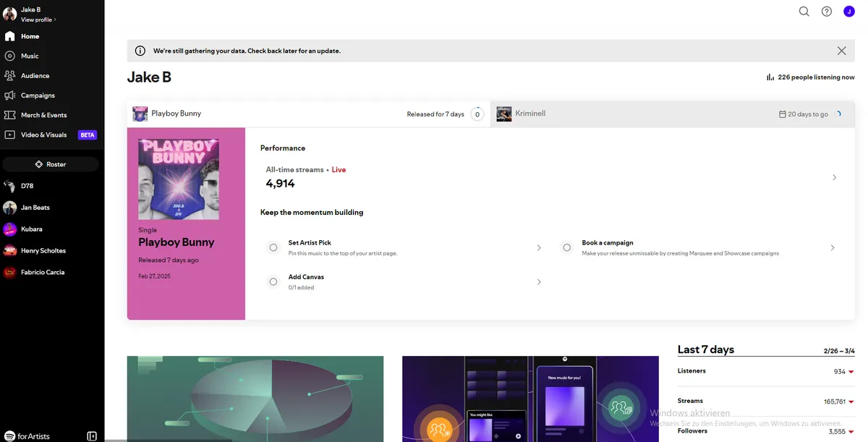The width and height of the screenshot is (868, 442).
Task: Click the 226 people listening now indicator
Action: pos(811,77)
